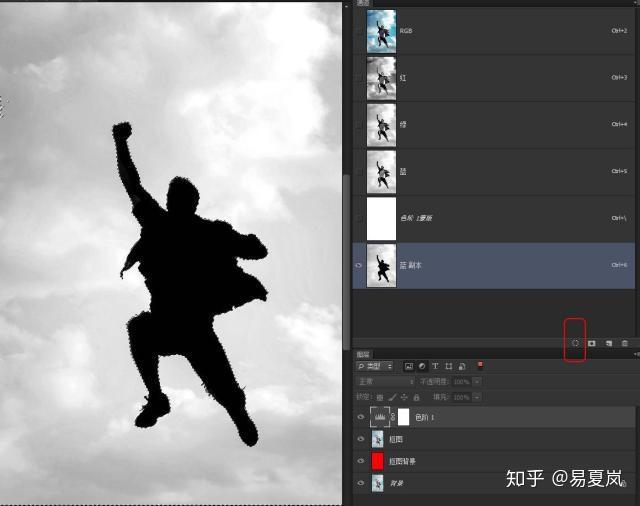Image resolution: width=640 pixels, height=506 pixels.
Task: Switch to the 图层 tab
Action: [363, 354]
